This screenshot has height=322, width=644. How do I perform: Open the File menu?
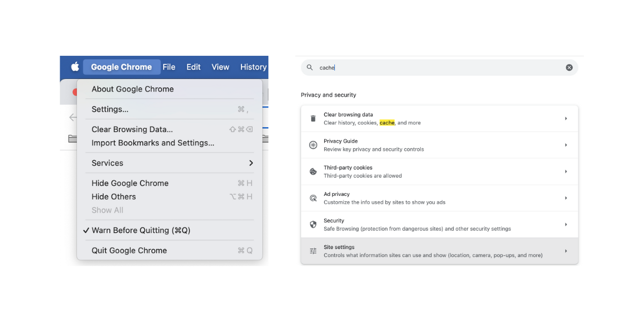(169, 67)
